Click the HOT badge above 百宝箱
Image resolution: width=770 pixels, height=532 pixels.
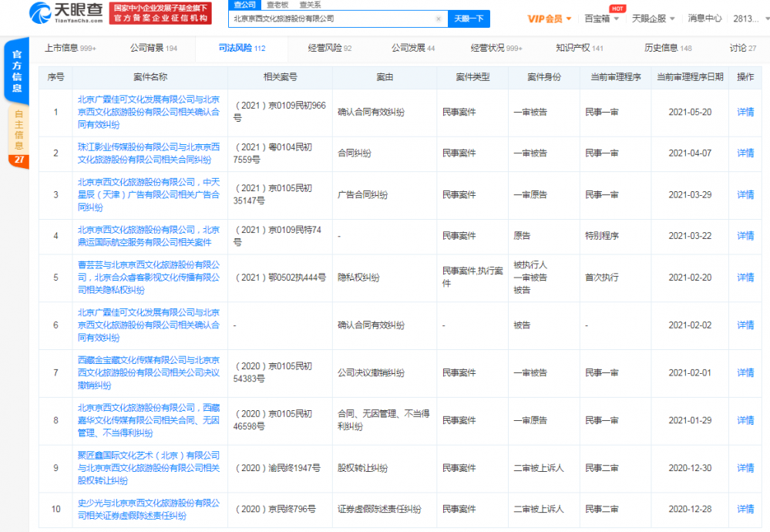617,8
